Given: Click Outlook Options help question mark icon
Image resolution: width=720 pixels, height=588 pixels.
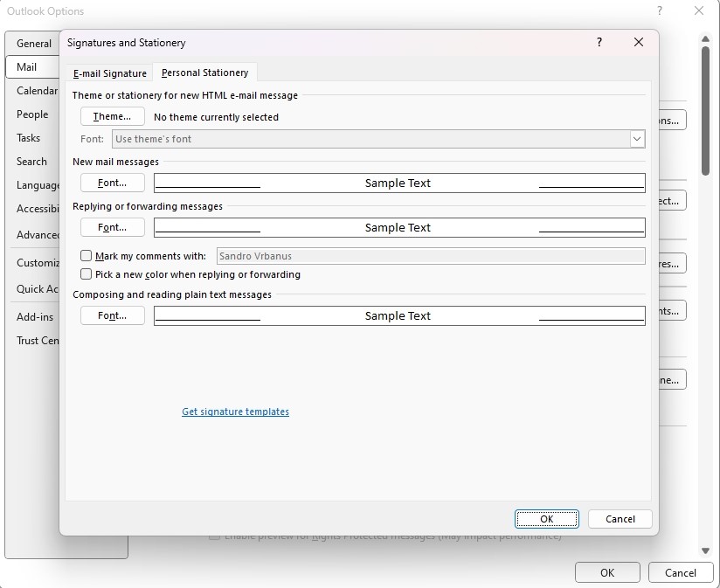Looking at the screenshot, I should (658, 10).
